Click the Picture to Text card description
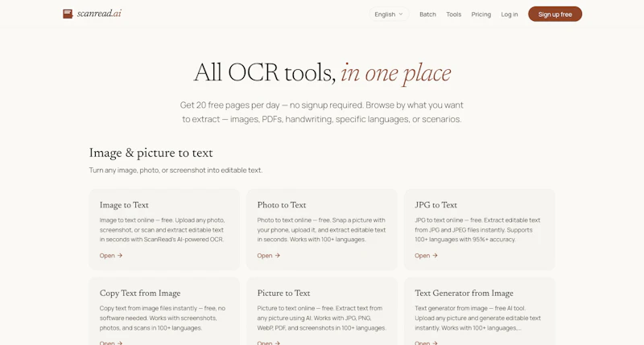Image resolution: width=644 pixels, height=345 pixels. coord(321,318)
